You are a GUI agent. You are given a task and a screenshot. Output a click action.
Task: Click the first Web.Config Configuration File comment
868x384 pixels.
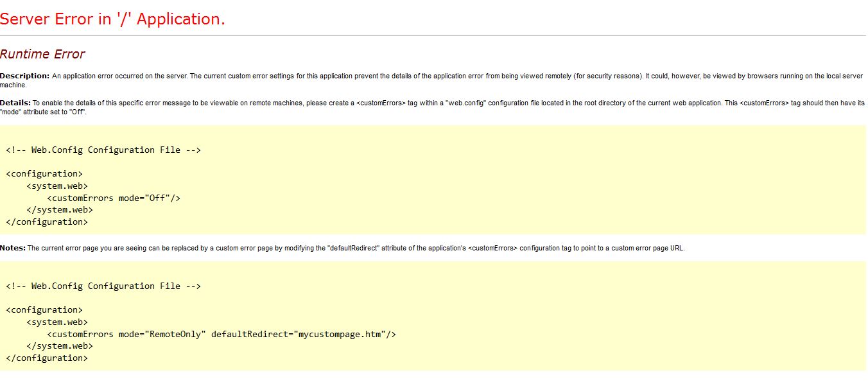[103, 150]
